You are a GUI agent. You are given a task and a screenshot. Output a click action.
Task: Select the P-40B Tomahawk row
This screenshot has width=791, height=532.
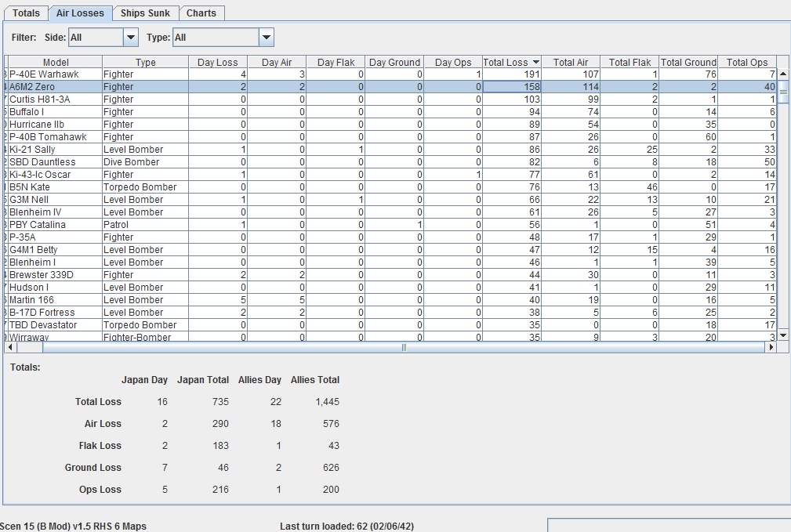pos(390,137)
